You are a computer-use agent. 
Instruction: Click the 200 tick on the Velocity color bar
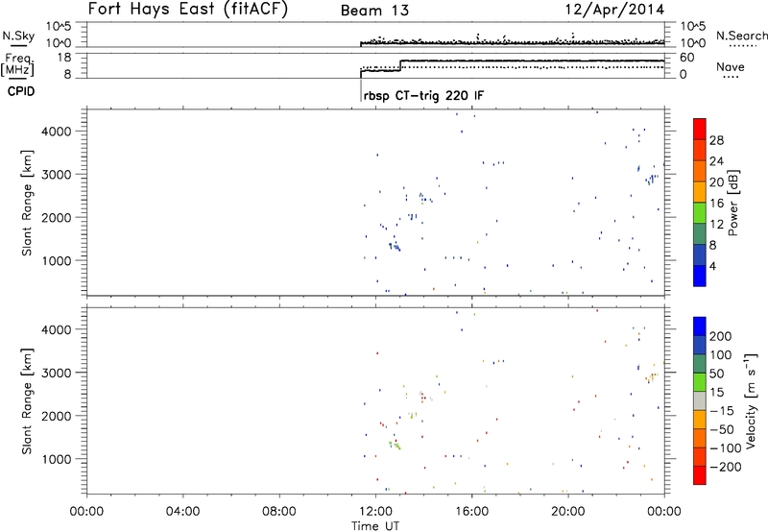point(721,336)
